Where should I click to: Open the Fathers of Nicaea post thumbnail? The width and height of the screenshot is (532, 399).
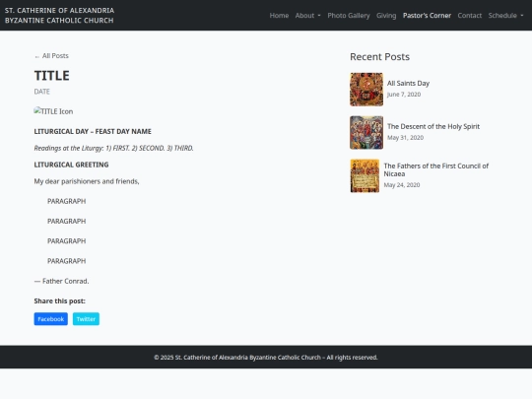click(365, 175)
